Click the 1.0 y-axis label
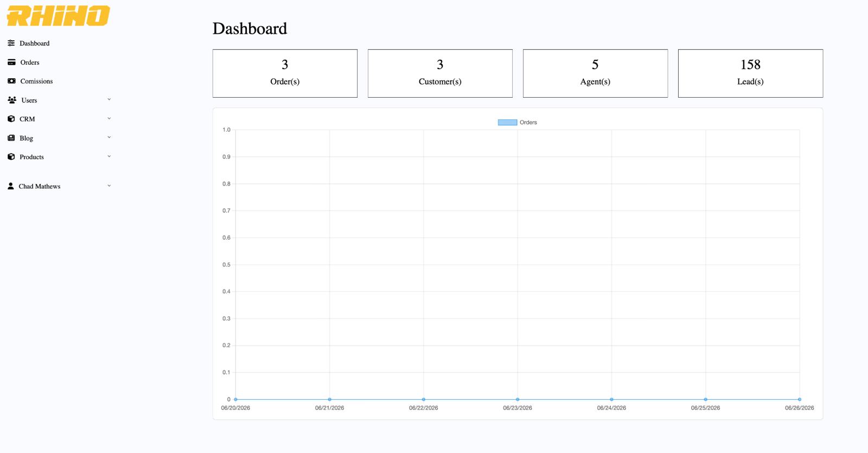This screenshot has height=453, width=868. [x=226, y=130]
